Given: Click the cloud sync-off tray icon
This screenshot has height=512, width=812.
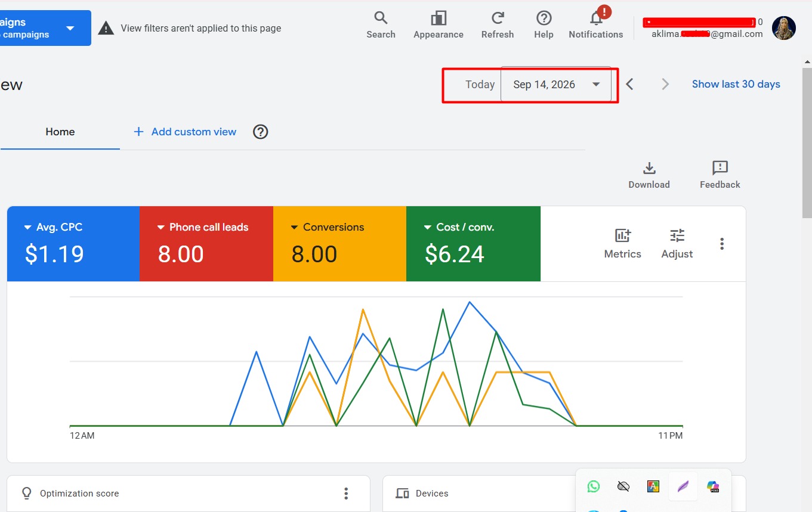Looking at the screenshot, I should coord(623,486).
